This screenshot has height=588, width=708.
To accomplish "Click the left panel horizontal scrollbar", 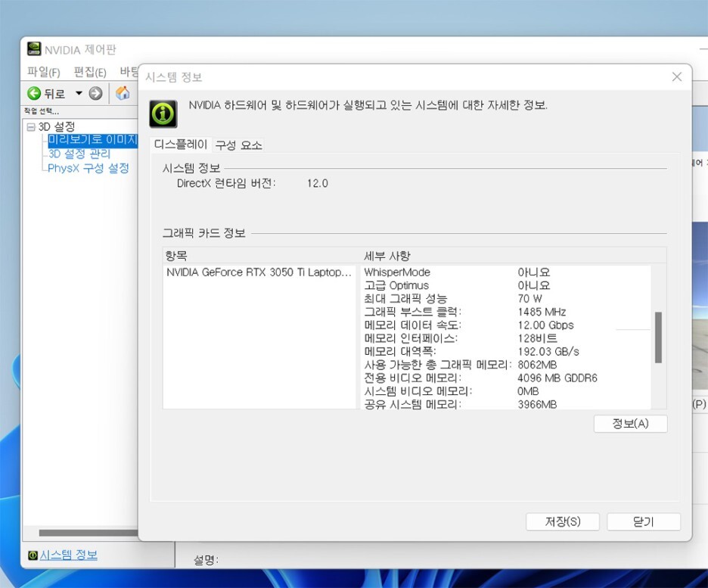I will click(x=88, y=533).
